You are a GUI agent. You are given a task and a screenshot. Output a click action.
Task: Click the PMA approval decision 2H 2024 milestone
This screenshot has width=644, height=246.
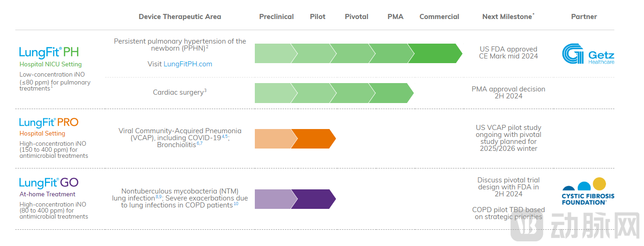[508, 92]
